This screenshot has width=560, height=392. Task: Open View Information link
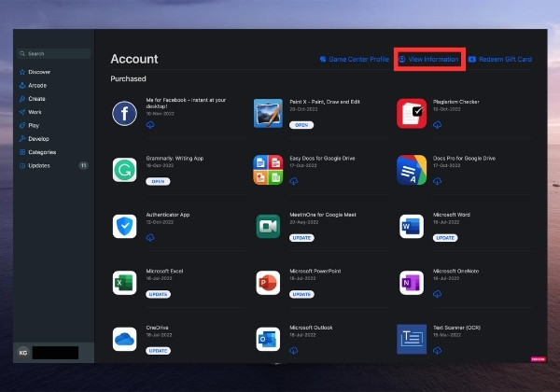tap(429, 59)
